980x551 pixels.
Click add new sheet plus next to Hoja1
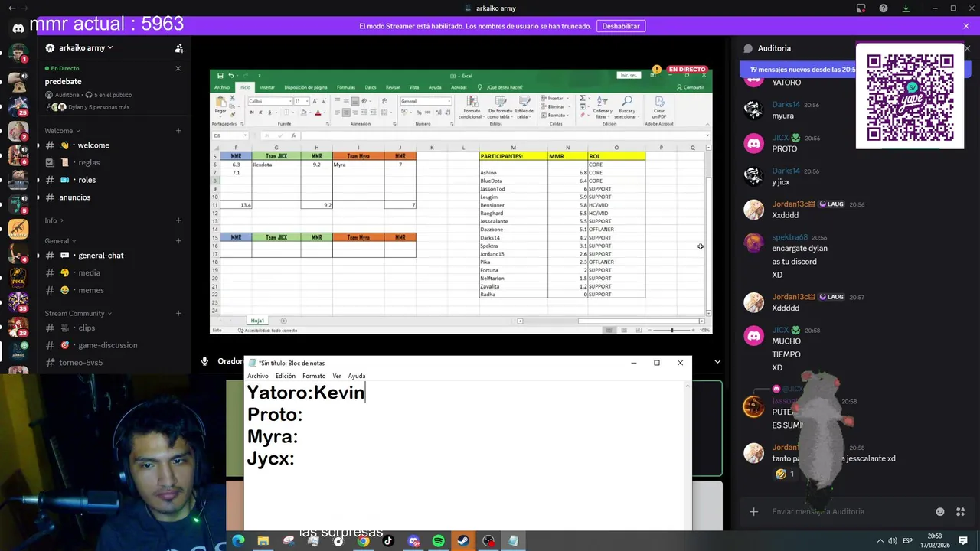click(x=283, y=321)
